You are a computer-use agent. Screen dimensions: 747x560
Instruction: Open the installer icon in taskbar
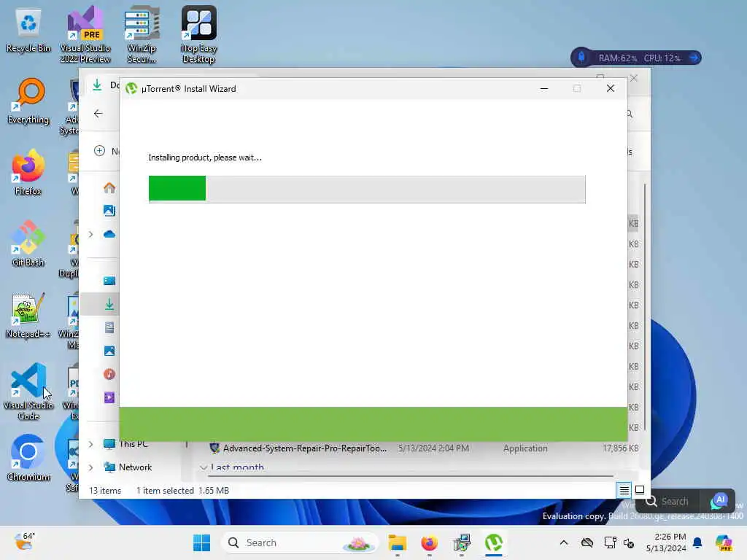(x=462, y=542)
